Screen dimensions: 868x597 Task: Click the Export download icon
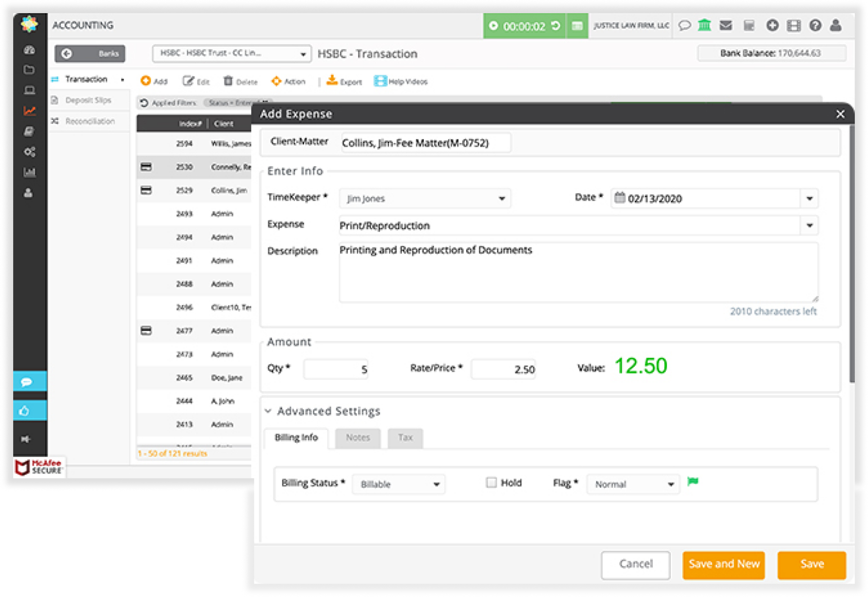coord(332,81)
